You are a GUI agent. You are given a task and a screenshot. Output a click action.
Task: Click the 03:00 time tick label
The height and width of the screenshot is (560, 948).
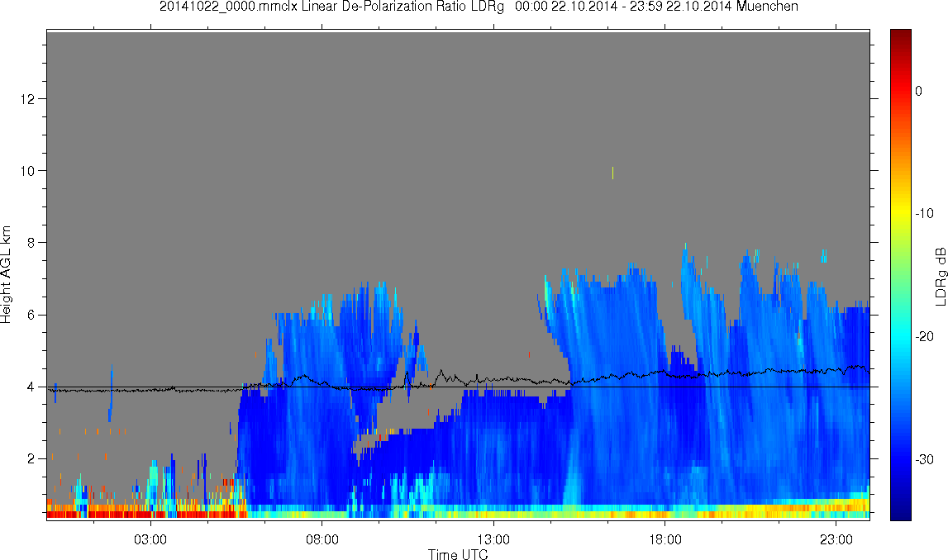point(150,539)
